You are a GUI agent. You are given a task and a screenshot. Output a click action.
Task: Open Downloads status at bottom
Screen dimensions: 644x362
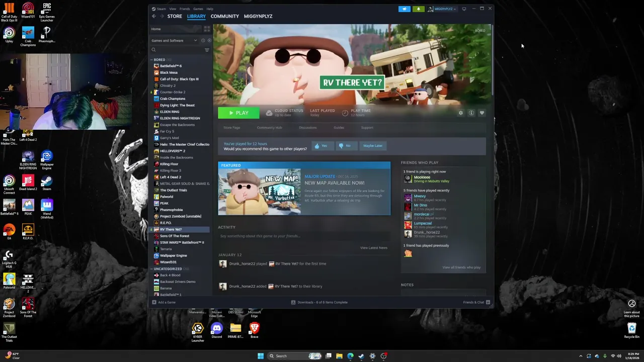point(319,302)
